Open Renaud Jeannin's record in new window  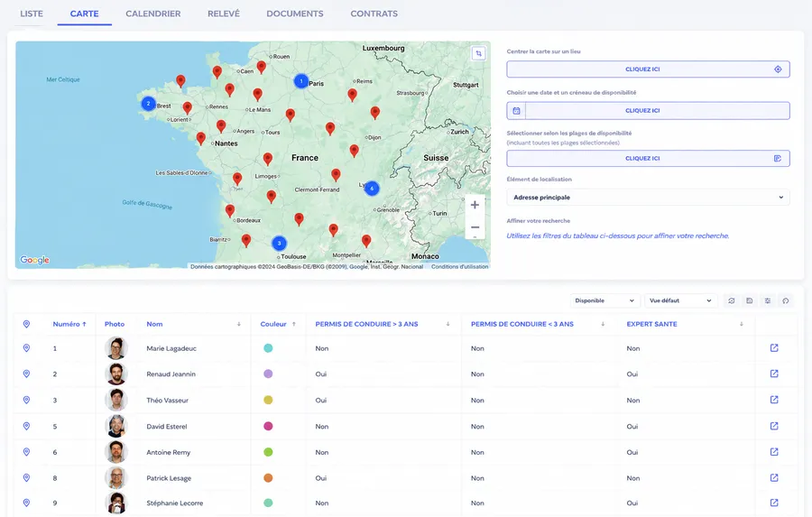pyautogui.click(x=774, y=374)
